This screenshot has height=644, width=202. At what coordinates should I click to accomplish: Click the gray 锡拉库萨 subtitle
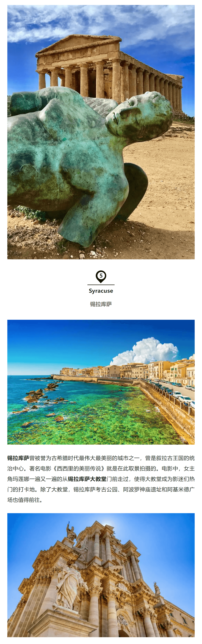click(x=101, y=304)
